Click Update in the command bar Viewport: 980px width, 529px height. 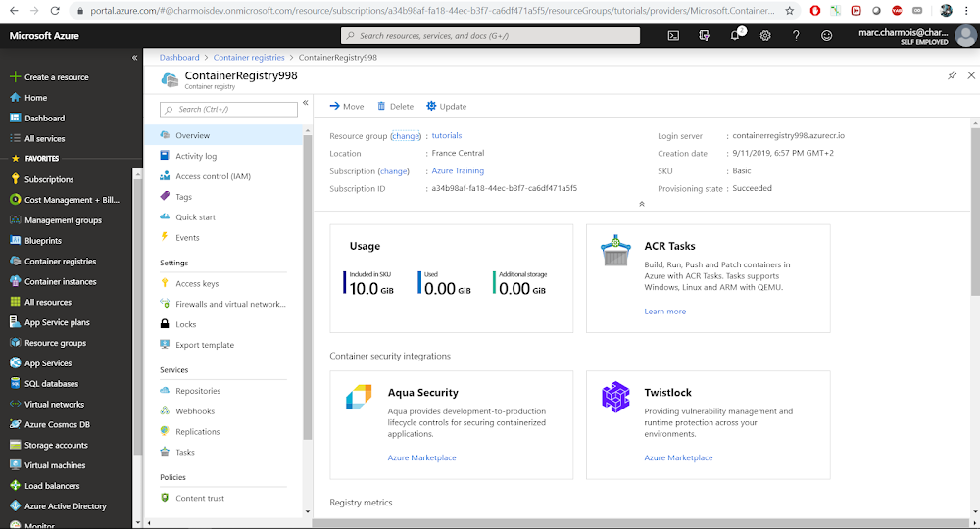[446, 106]
